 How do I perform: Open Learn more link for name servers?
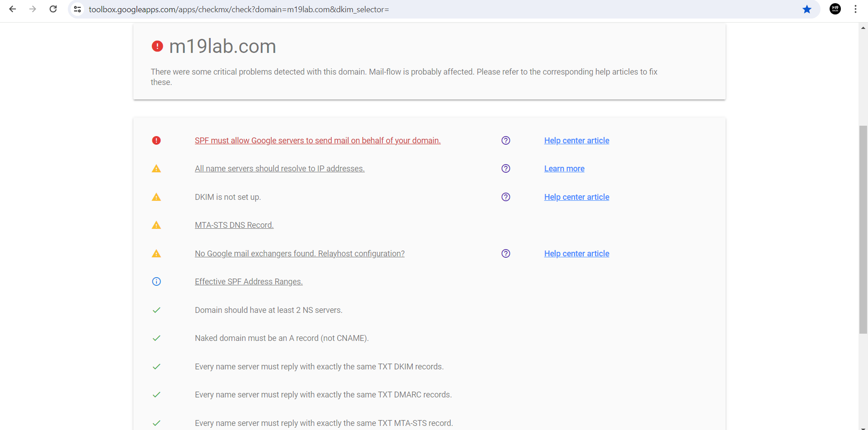[564, 169]
